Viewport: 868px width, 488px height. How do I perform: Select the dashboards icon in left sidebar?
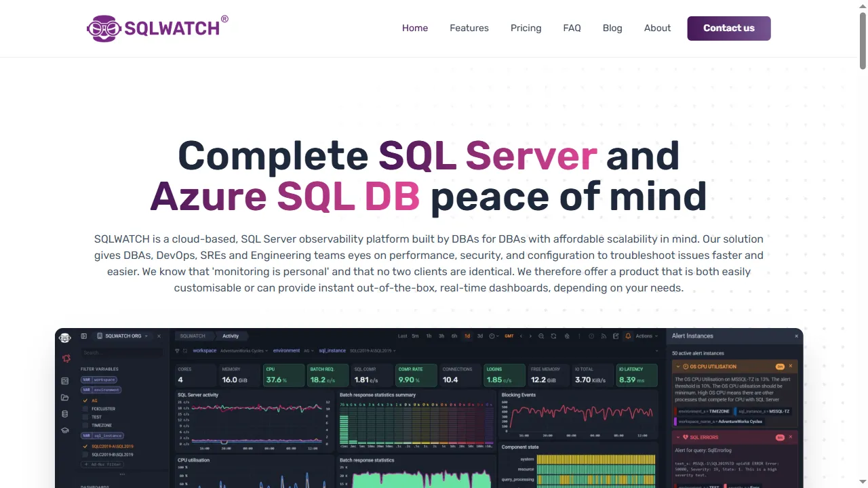[x=65, y=380]
